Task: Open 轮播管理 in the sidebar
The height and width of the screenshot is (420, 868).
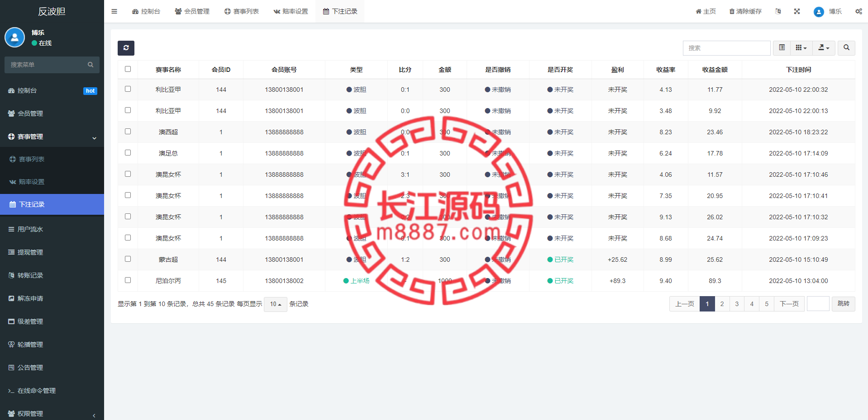Action: point(52,344)
